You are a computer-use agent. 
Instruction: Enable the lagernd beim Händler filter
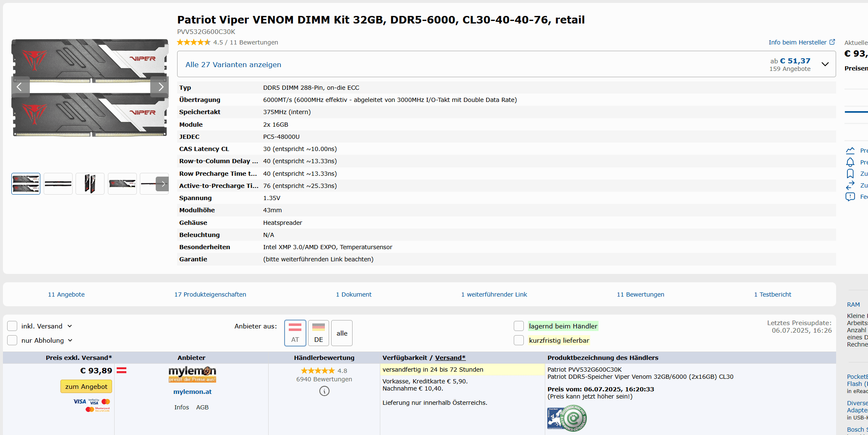point(519,326)
